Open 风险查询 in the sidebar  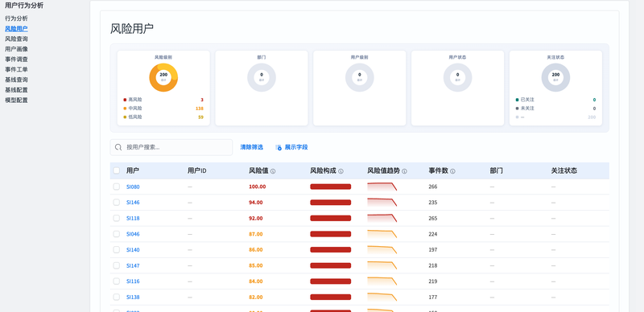16,39
